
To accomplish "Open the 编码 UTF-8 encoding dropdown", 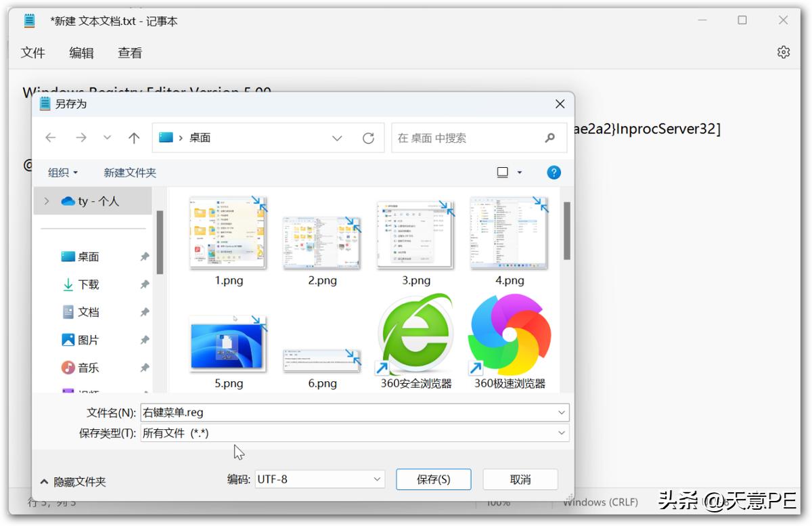I will [x=377, y=479].
